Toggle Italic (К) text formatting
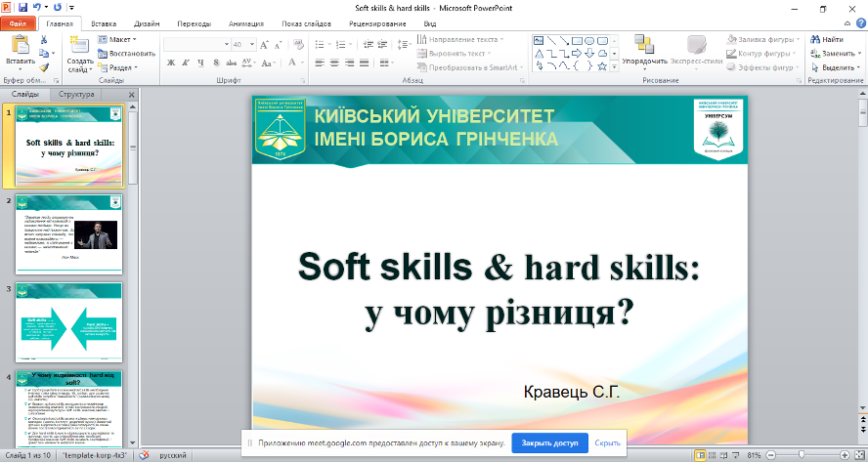This screenshot has height=462, width=868. pos(186,63)
